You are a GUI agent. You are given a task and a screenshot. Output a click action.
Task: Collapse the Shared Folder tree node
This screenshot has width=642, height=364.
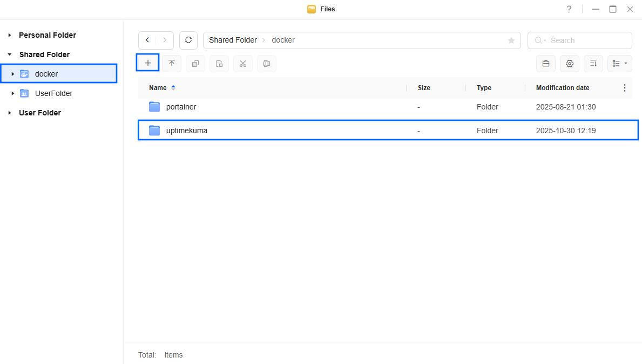tap(10, 54)
